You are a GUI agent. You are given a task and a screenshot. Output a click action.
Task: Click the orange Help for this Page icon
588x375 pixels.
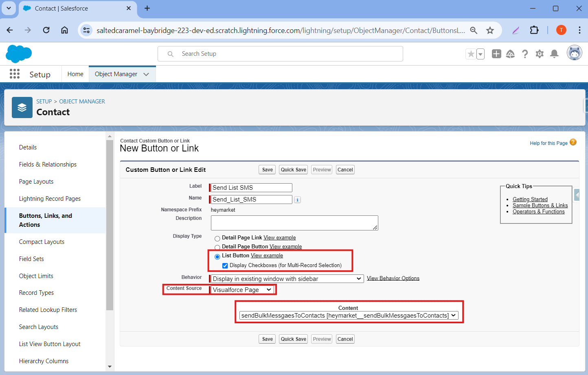(573, 142)
